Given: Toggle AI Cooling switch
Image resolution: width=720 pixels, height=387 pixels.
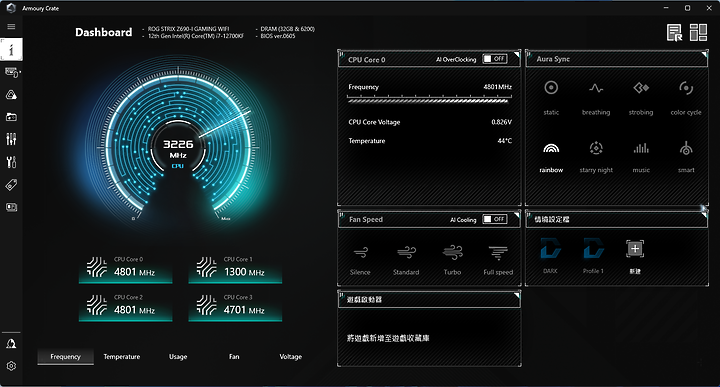Looking at the screenshot, I should coord(495,219).
